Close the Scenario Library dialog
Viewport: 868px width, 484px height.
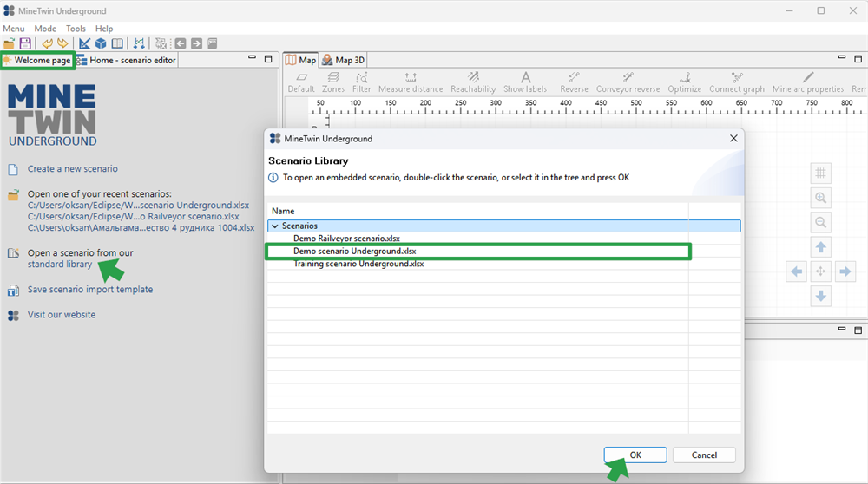coord(733,138)
